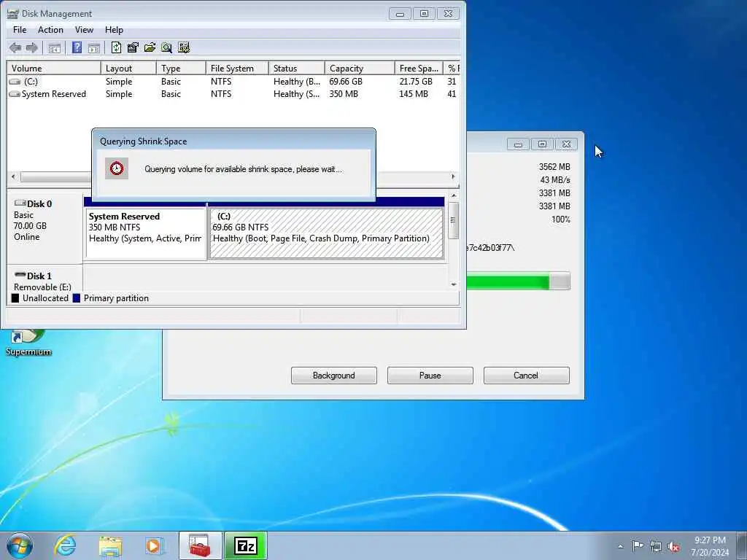Open the Supermium desktop shortcut
The width and height of the screenshot is (747, 560).
28,343
